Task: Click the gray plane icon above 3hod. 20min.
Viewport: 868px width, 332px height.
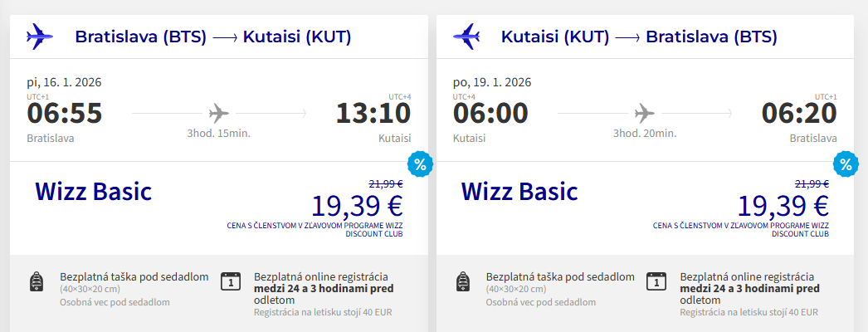Action: (x=645, y=113)
